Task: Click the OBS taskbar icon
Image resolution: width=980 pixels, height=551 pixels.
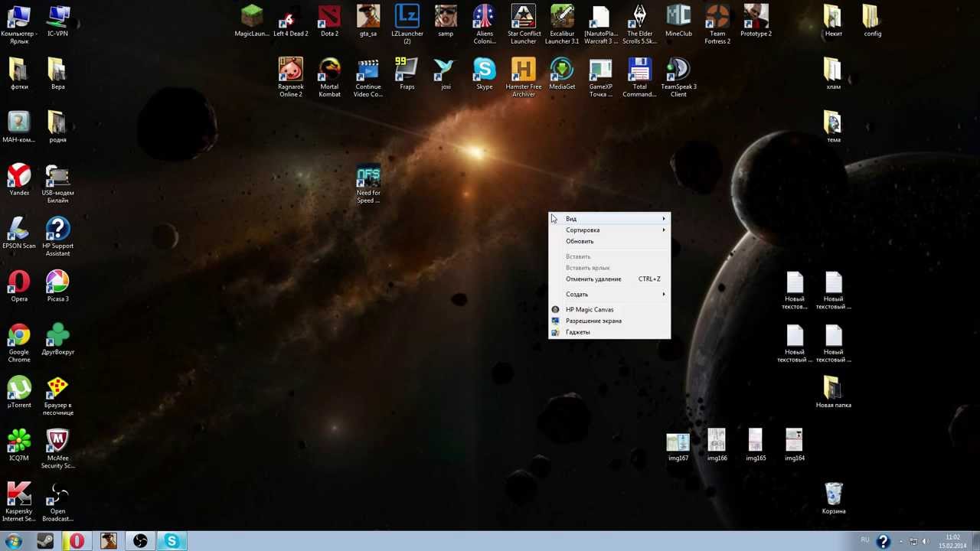Action: 140,541
